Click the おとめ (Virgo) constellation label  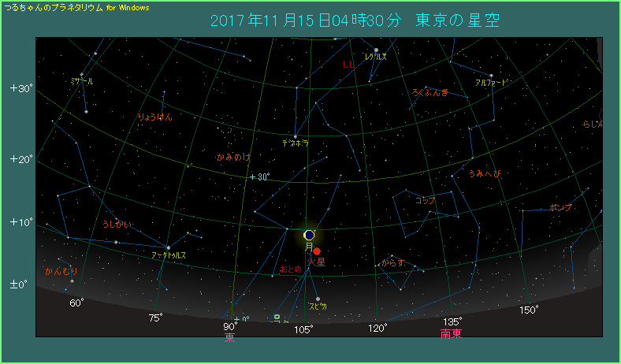(290, 269)
